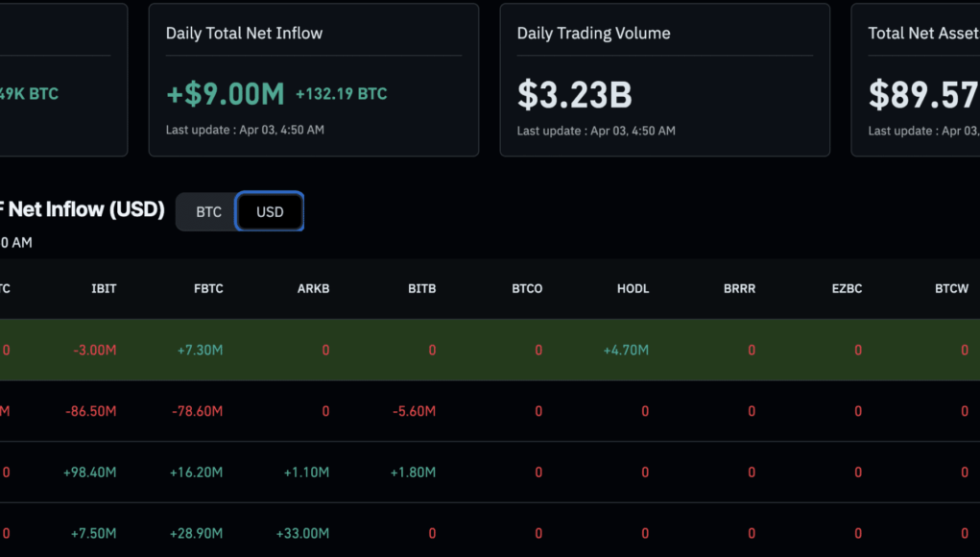The height and width of the screenshot is (557, 980).
Task: Switch net inflow display to BTC
Action: pyautogui.click(x=208, y=211)
